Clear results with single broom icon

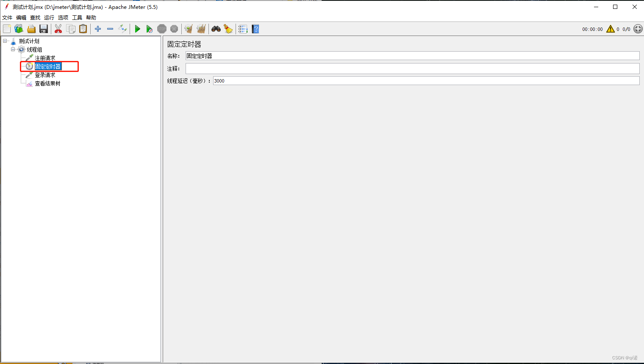click(x=189, y=29)
